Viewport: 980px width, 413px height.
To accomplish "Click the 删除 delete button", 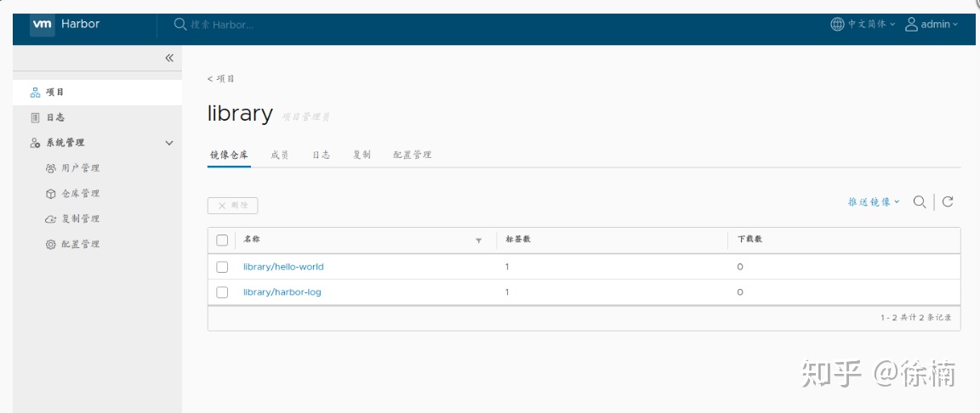I will click(x=232, y=206).
